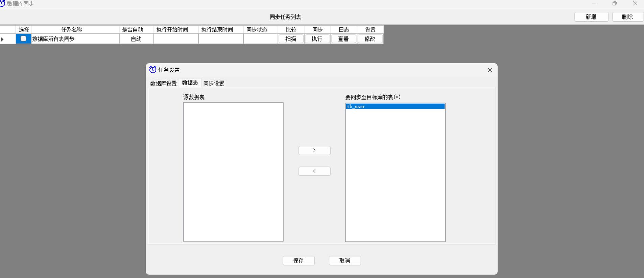
Task: Click 修改 button in settings column
Action: pyautogui.click(x=370, y=39)
